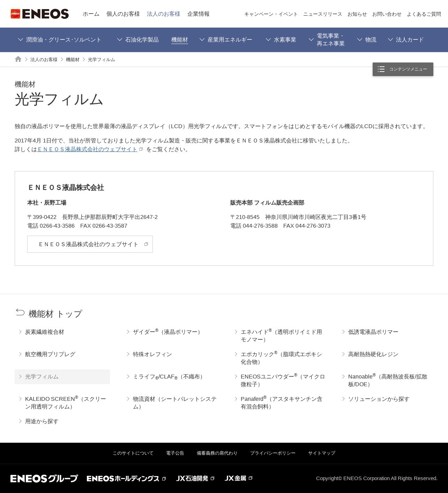Expand the 潤滑油・グリース・ソルベント menu
This screenshot has height=493, width=448.
[x=59, y=40]
